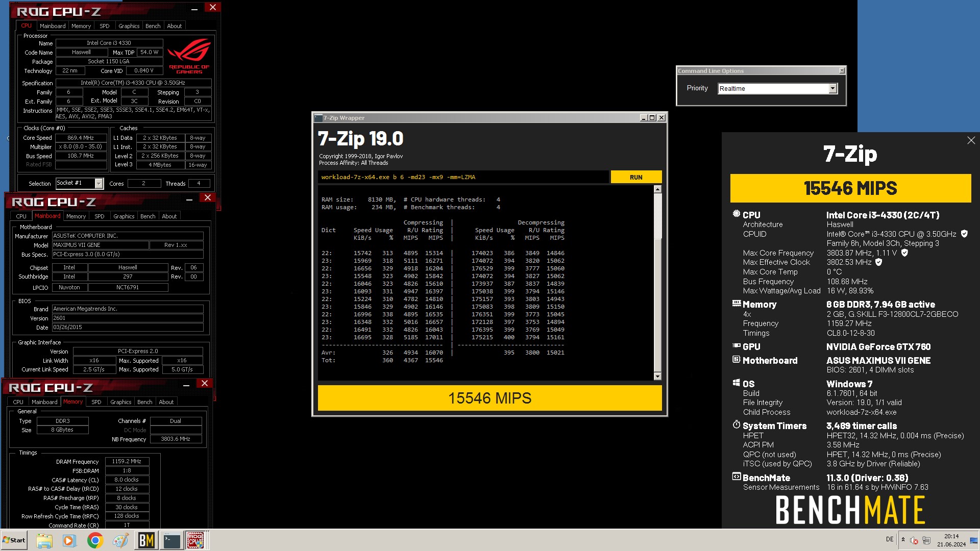980x551 pixels.
Task: Switch to CPU tab in Mainboard CPU-Z window
Action: (21, 216)
